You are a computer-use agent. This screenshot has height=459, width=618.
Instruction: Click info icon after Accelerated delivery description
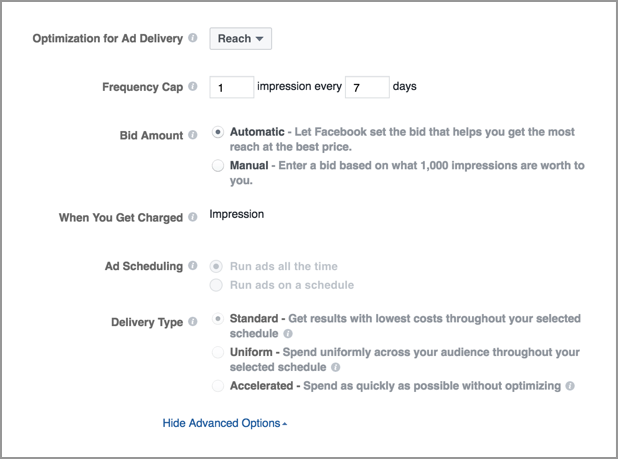coord(569,385)
